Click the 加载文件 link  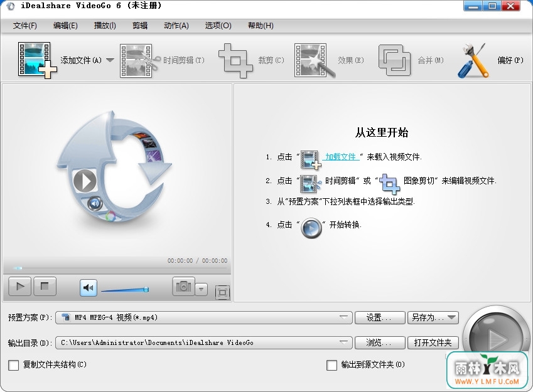click(340, 157)
